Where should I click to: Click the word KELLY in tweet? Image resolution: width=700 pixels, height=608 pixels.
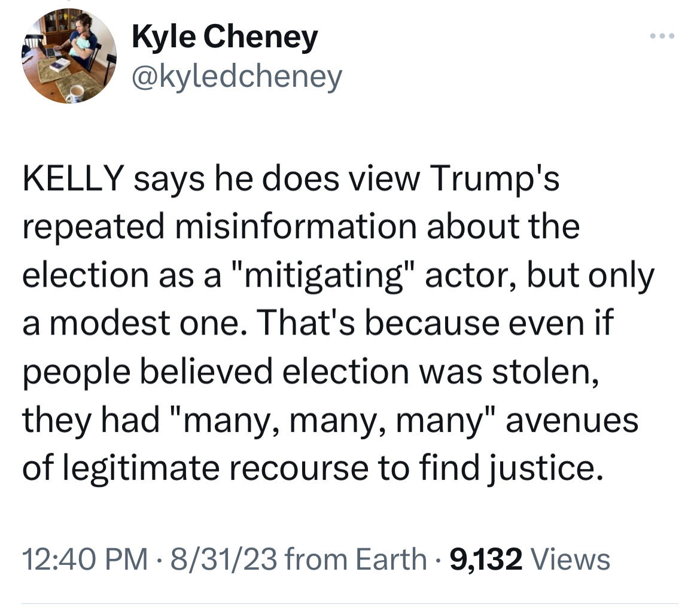[73, 178]
